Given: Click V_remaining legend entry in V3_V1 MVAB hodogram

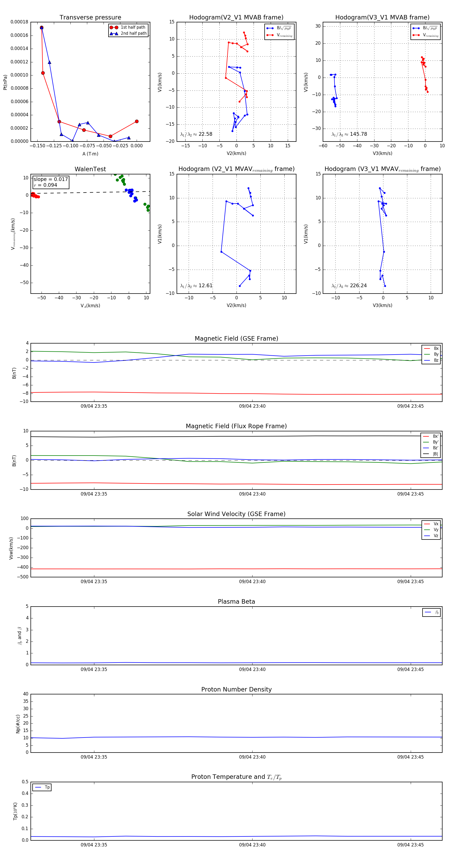Looking at the screenshot, I should [x=425, y=35].
